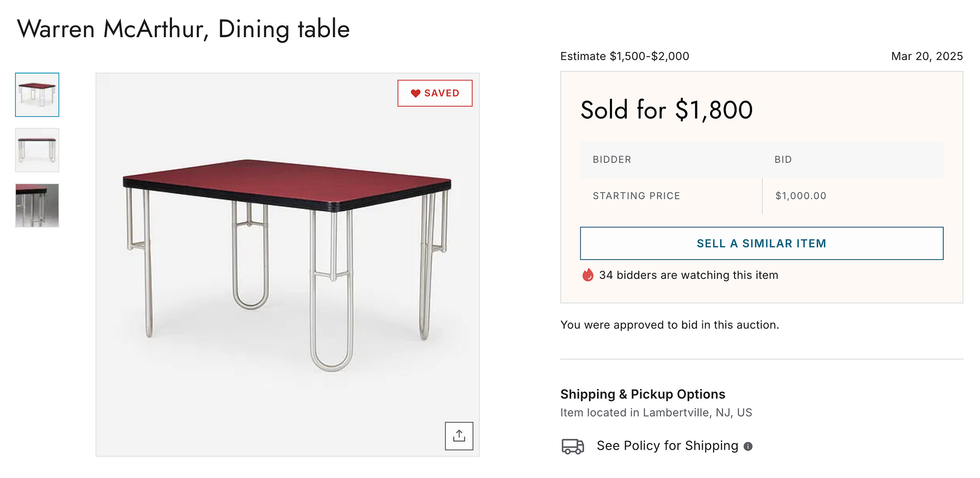The width and height of the screenshot is (980, 478).
Task: Select the Starting Price row label
Action: click(636, 196)
